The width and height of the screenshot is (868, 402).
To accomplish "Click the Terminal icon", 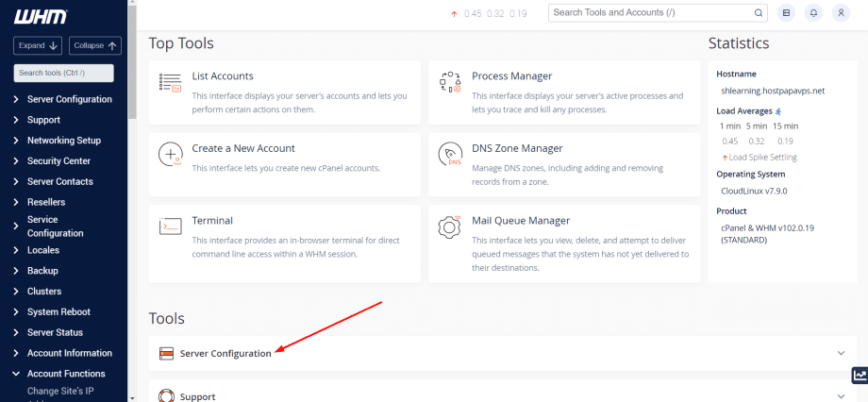I will pos(170,227).
